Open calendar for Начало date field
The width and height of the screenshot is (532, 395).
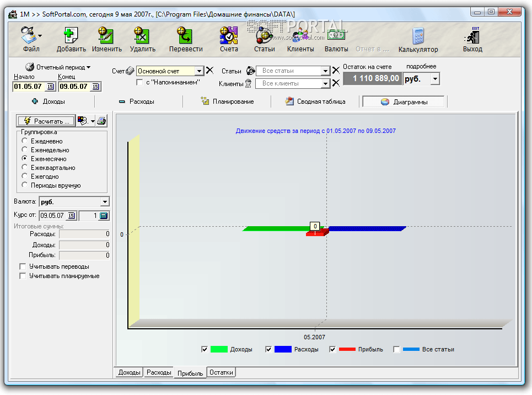50,87
